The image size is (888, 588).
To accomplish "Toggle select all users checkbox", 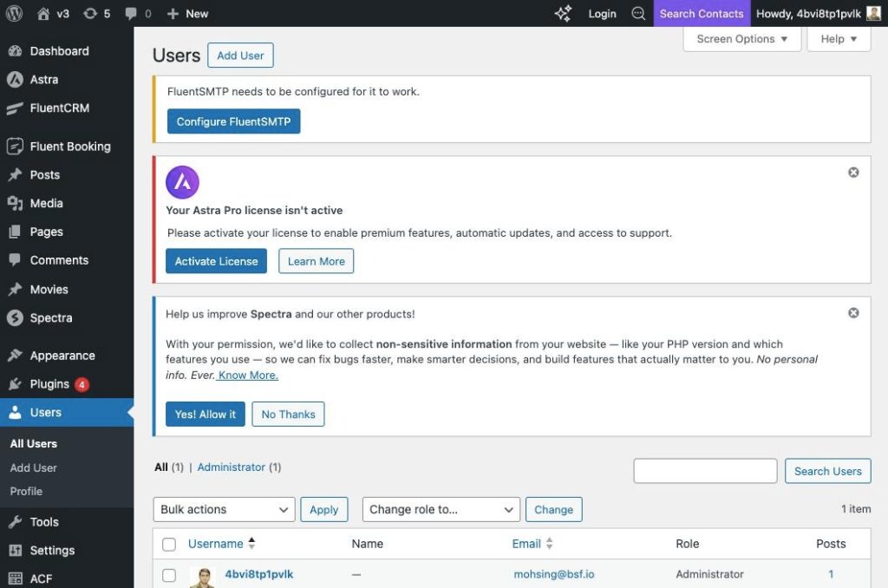I will [x=169, y=545].
